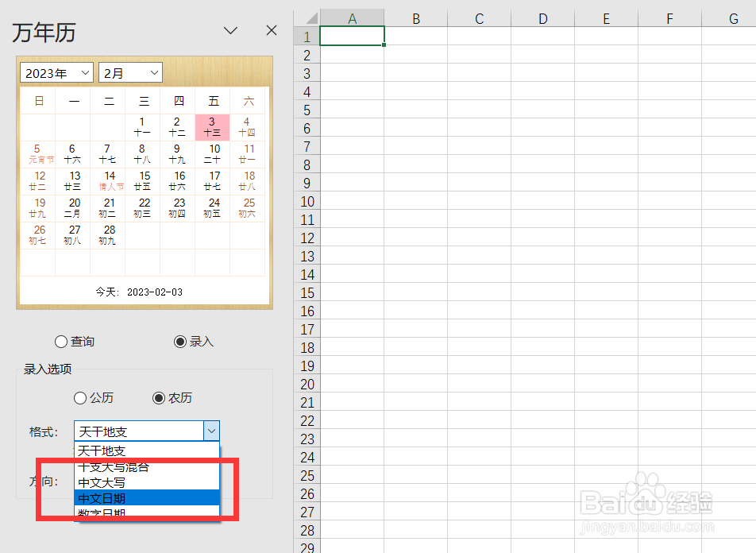Close the 万年历 task pane
Image resolution: width=756 pixels, height=553 pixels.
[x=272, y=30]
